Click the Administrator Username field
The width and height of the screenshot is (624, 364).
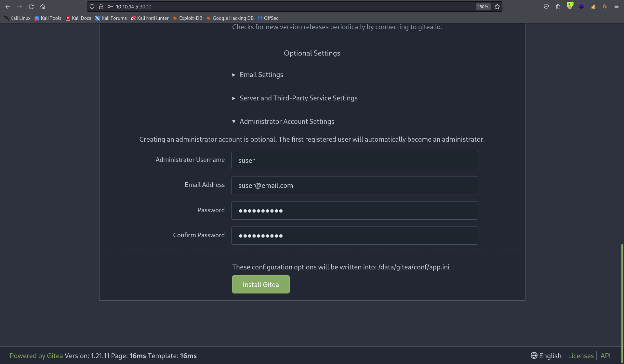[354, 160]
